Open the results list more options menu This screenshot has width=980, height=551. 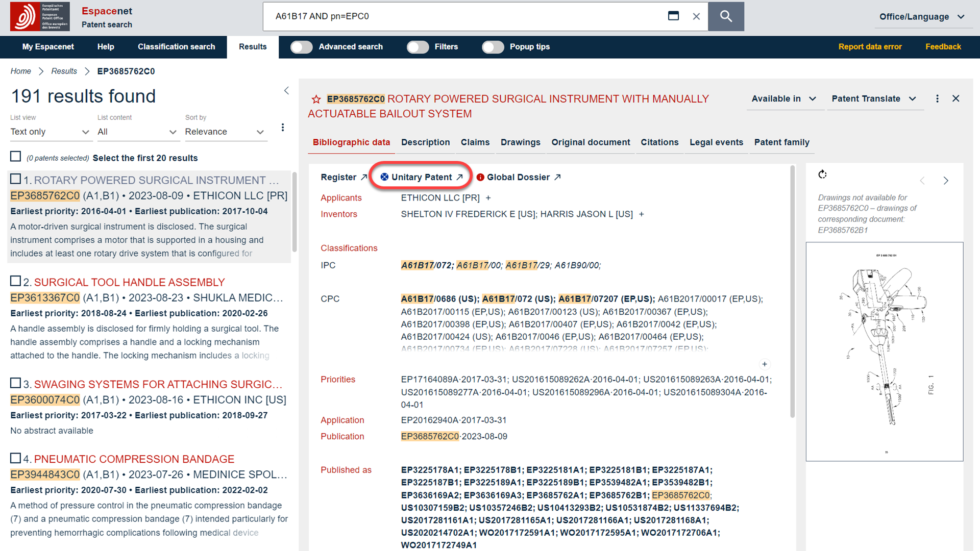point(283,128)
